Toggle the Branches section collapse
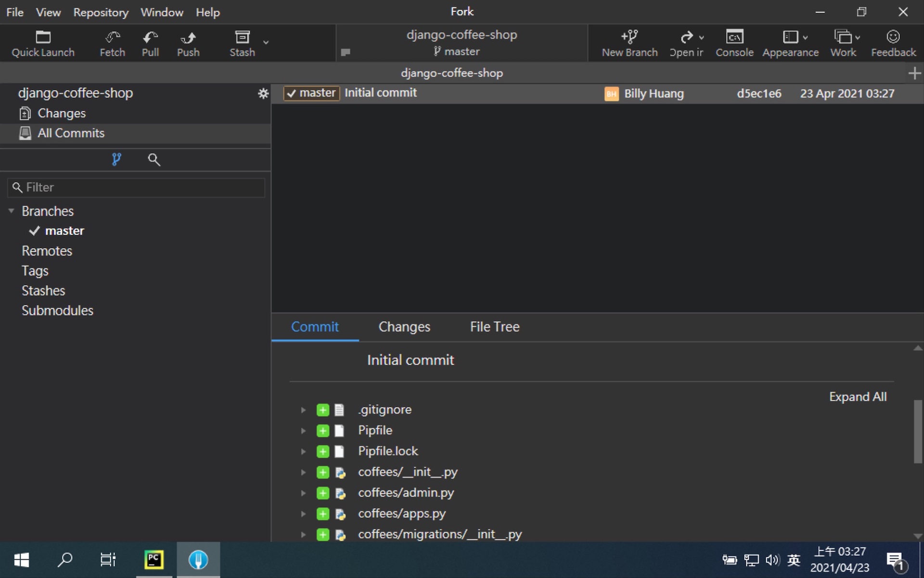 [12, 211]
